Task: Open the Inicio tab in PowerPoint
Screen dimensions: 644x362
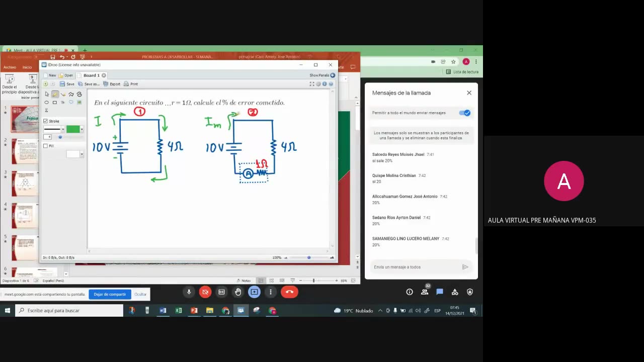Action: (x=27, y=67)
